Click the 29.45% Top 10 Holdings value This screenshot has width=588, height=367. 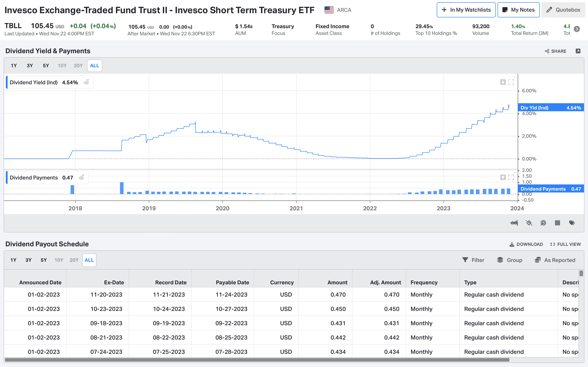click(424, 26)
